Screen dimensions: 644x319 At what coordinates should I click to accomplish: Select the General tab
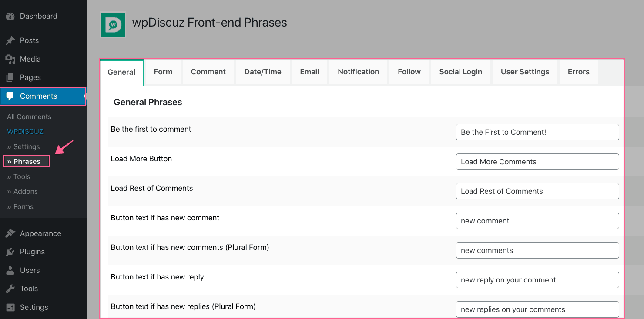[121, 72]
